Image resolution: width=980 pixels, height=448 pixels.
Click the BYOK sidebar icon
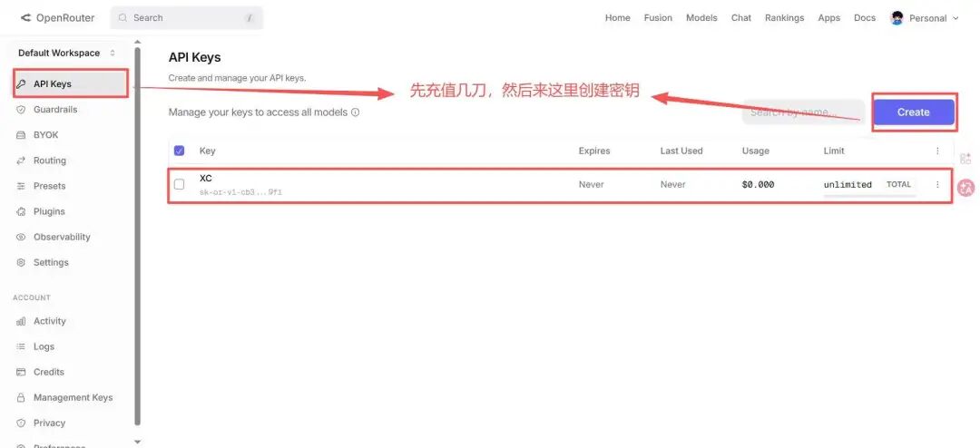point(21,135)
